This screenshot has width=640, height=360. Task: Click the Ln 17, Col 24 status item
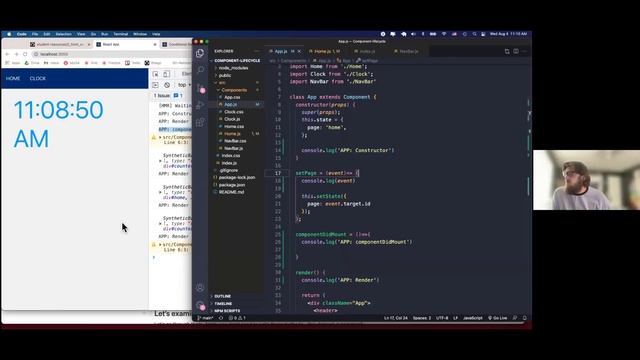(x=396, y=318)
